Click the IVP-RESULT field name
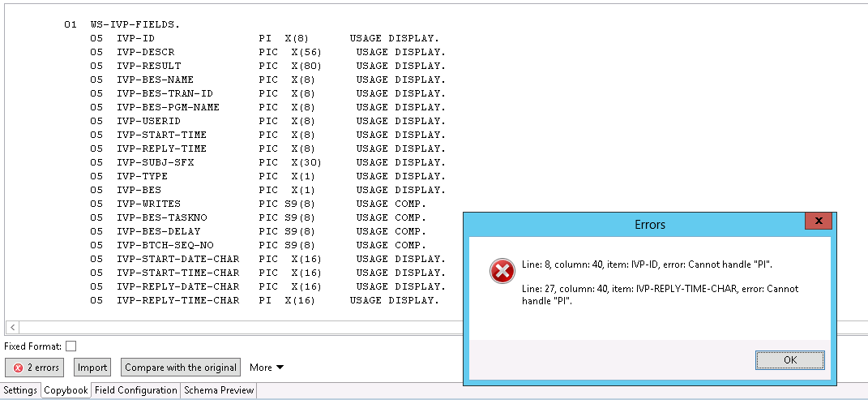The width and height of the screenshot is (868, 400). (149, 66)
